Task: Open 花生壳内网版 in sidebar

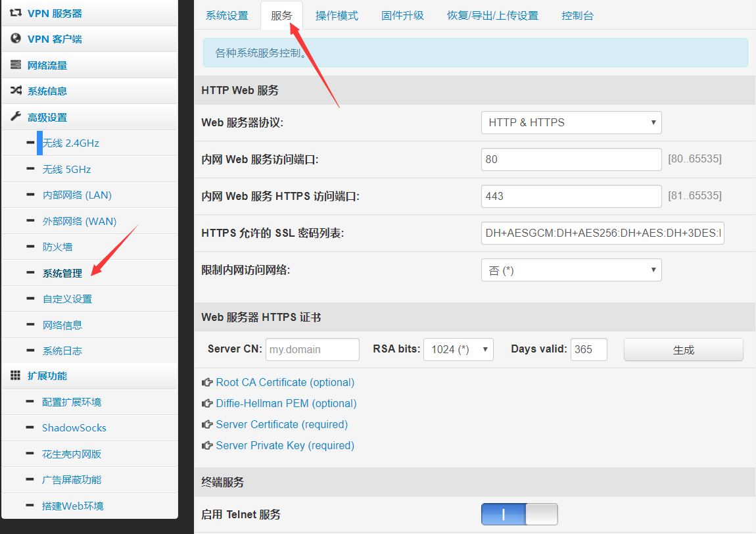Action: (x=72, y=454)
